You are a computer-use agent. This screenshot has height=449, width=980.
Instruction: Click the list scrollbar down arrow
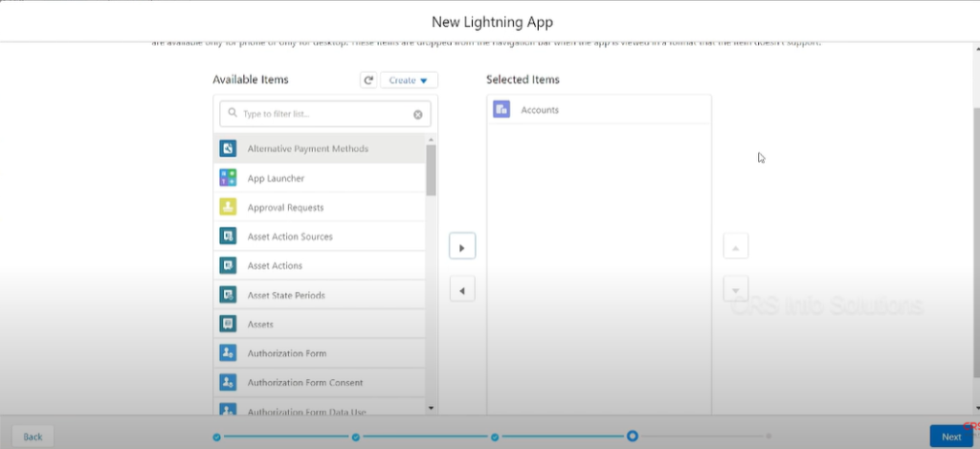pos(431,408)
